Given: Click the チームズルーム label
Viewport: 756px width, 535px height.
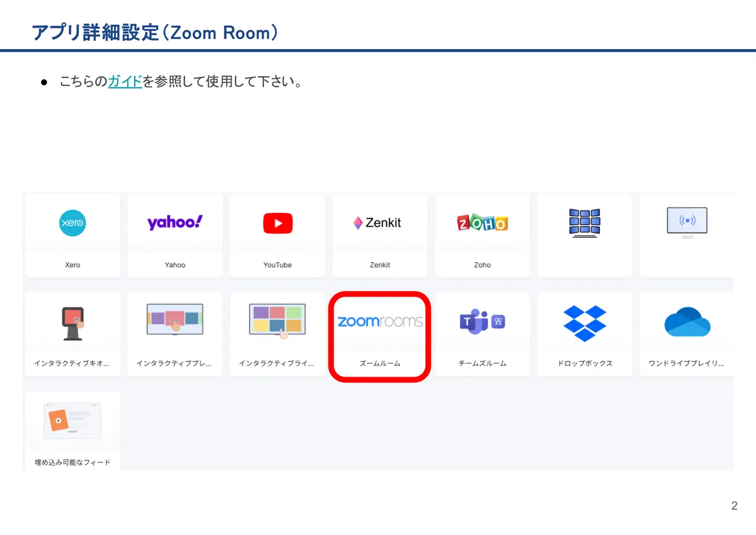Looking at the screenshot, I should point(483,364).
